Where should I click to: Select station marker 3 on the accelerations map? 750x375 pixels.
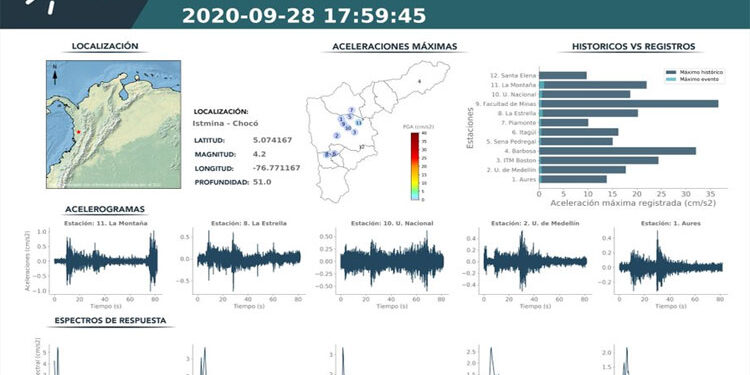(x=354, y=132)
